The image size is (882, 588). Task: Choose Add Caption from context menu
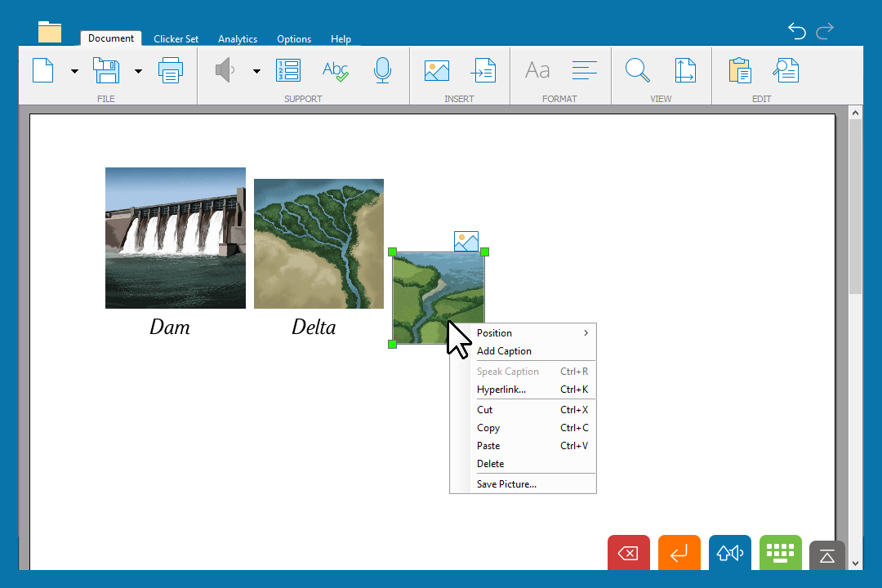pos(504,351)
